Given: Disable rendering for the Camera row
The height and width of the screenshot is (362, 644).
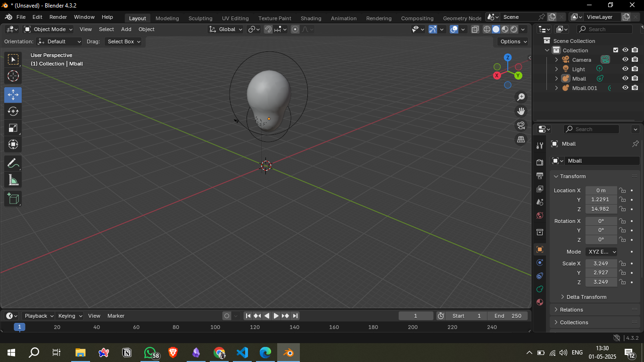Looking at the screenshot, I should [635, 60].
